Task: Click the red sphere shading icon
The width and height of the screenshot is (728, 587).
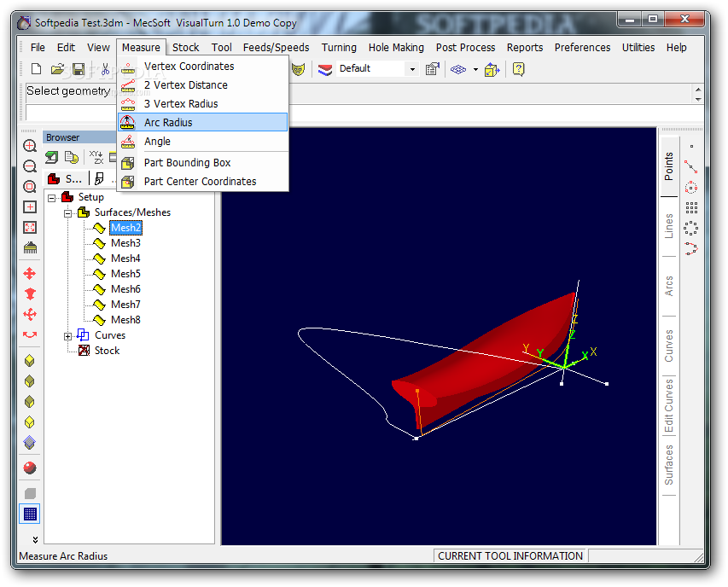Action: 30,468
